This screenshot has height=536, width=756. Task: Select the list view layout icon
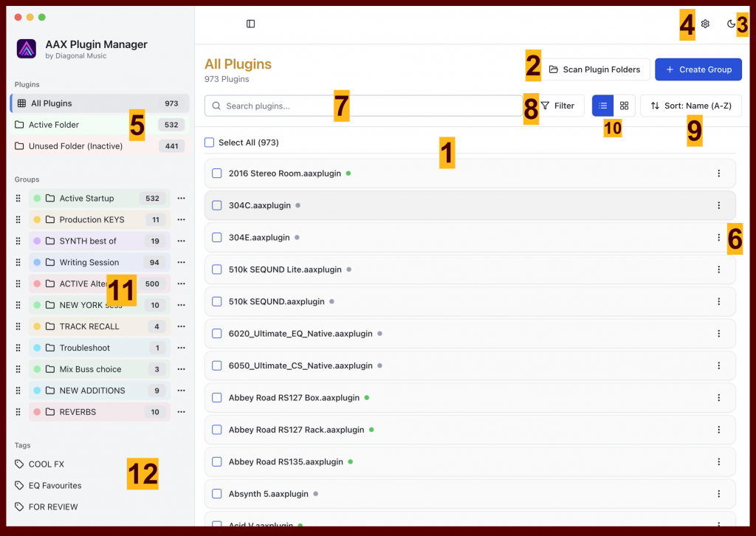603,106
